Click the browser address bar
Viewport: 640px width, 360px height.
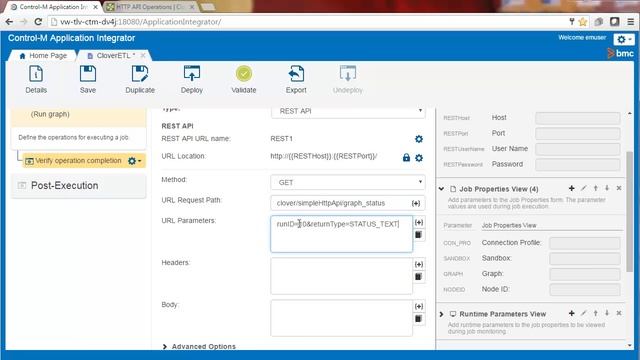306,22
